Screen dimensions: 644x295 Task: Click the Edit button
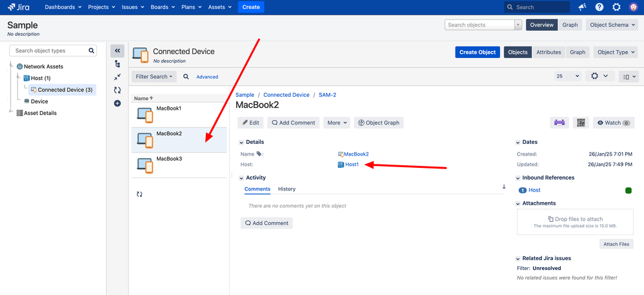250,123
